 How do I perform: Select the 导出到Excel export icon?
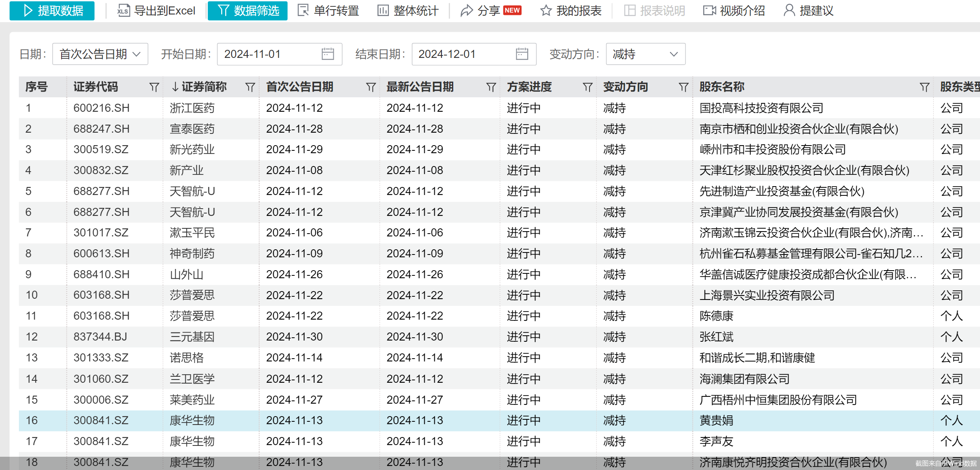[157, 11]
